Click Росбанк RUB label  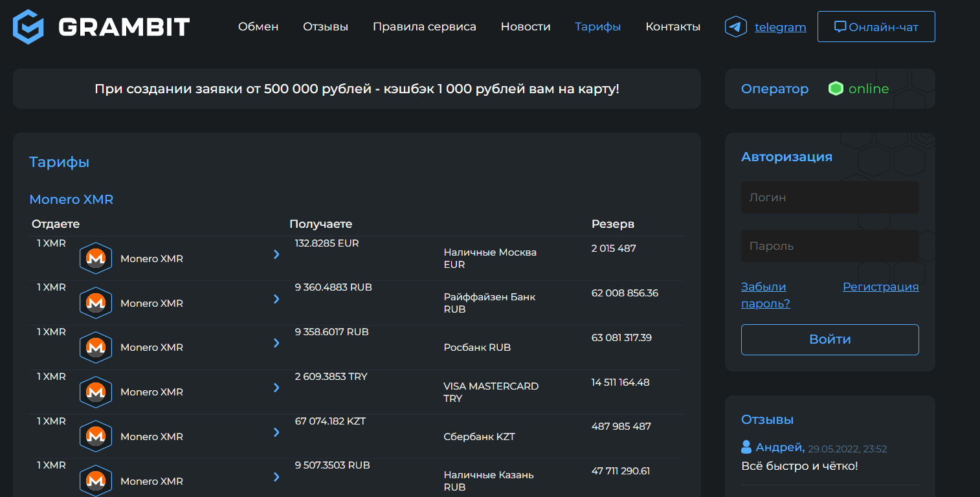tap(477, 348)
